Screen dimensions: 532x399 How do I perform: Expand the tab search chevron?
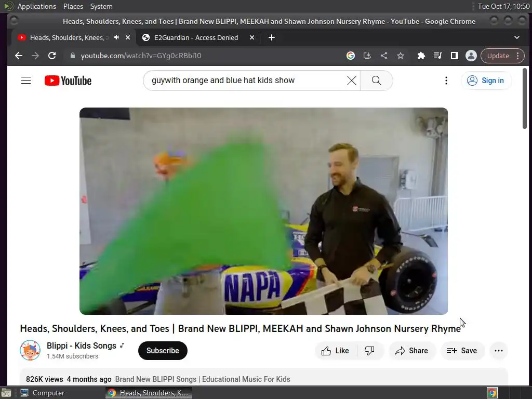tap(517, 37)
